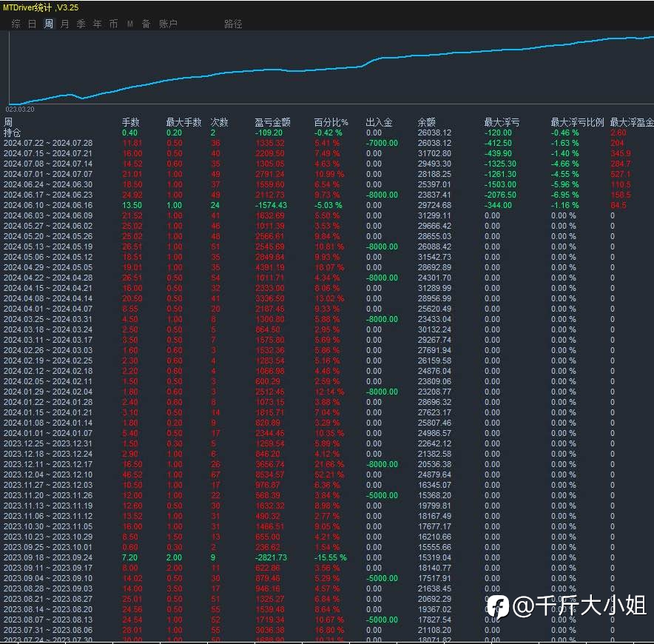This screenshot has width=654, height=644.
Task: Open the 路径 path tab
Action: pos(233,24)
